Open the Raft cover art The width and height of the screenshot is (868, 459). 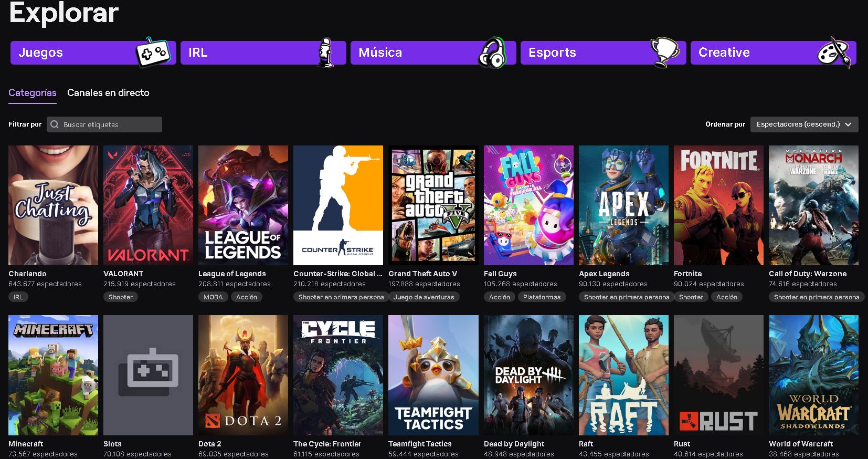(x=623, y=375)
